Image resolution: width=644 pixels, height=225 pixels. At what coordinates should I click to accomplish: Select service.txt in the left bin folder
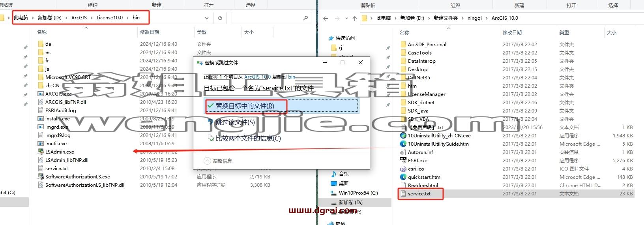[56, 168]
